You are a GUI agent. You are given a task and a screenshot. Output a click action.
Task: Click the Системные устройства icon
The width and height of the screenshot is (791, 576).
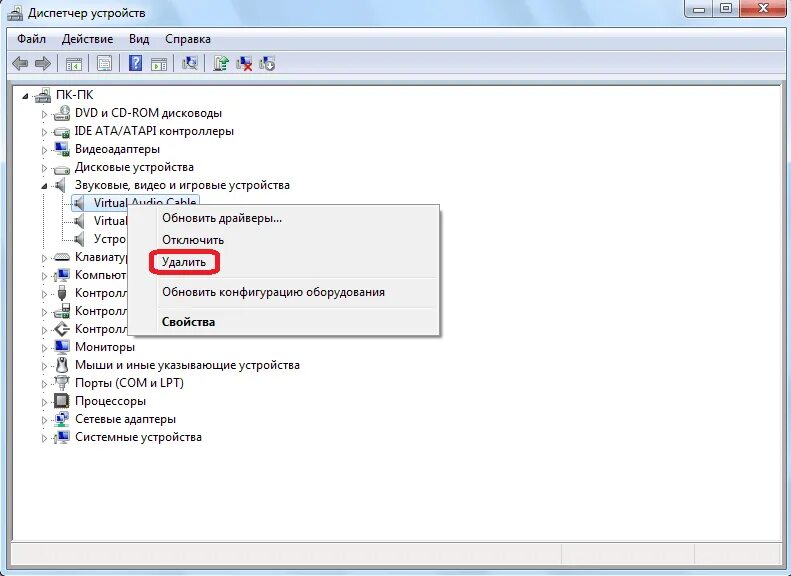(x=62, y=437)
